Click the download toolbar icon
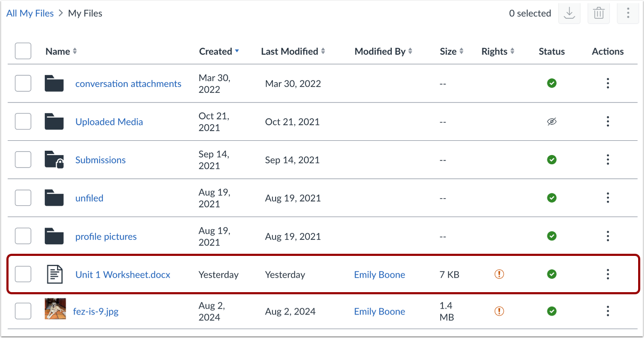 569,13
